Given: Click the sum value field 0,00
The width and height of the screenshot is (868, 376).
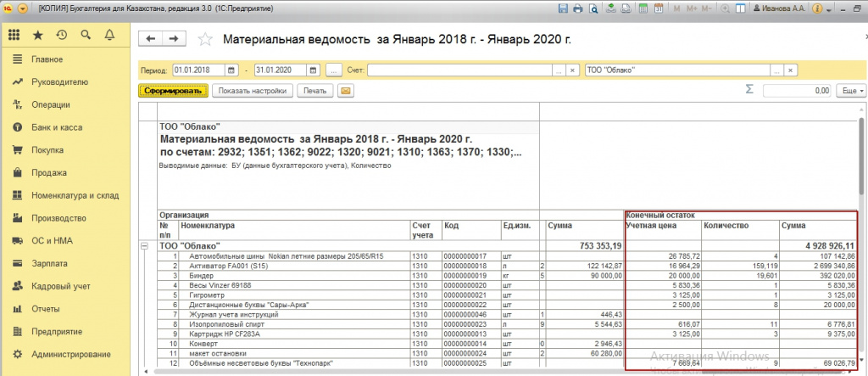Looking at the screenshot, I should [798, 91].
